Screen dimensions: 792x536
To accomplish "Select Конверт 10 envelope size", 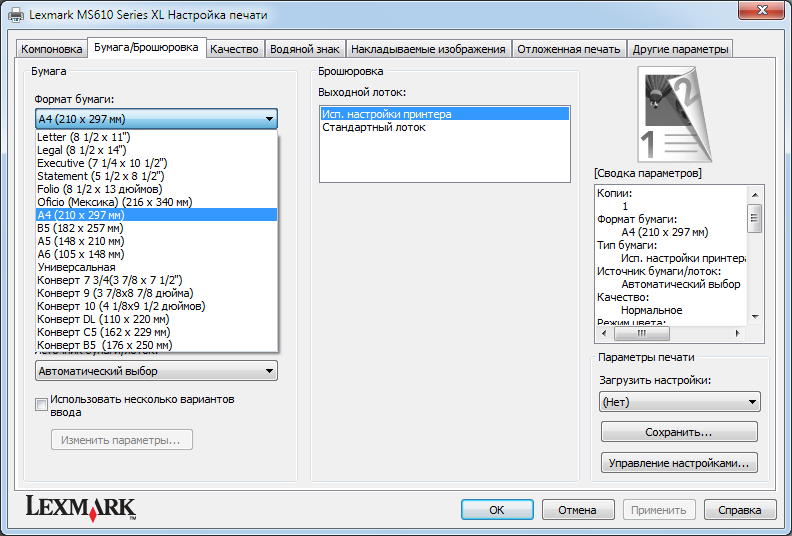I will pos(157,306).
